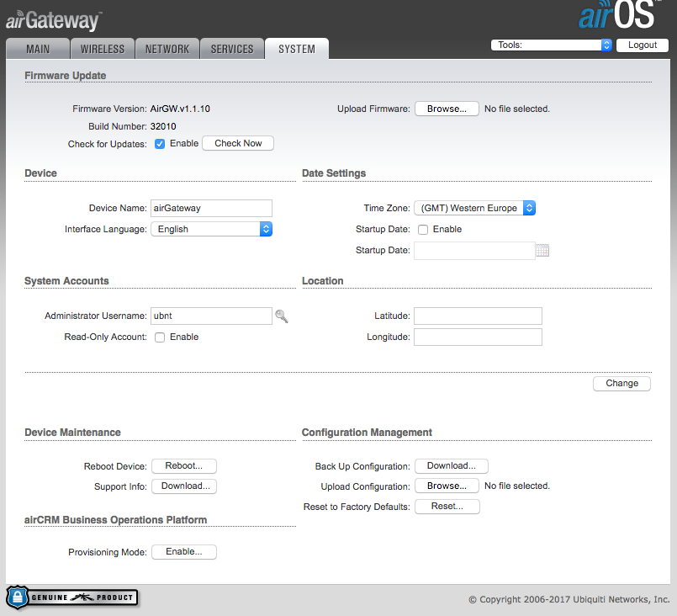This screenshot has height=616, width=677.
Task: Click the Ubiquiti Networks copyright text
Action: 569,599
